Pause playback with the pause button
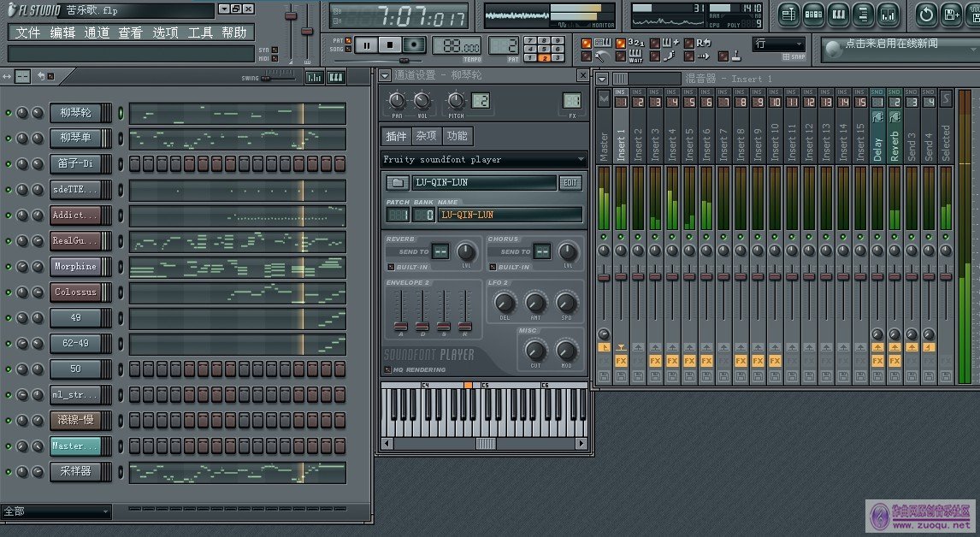980x537 pixels. [x=366, y=45]
